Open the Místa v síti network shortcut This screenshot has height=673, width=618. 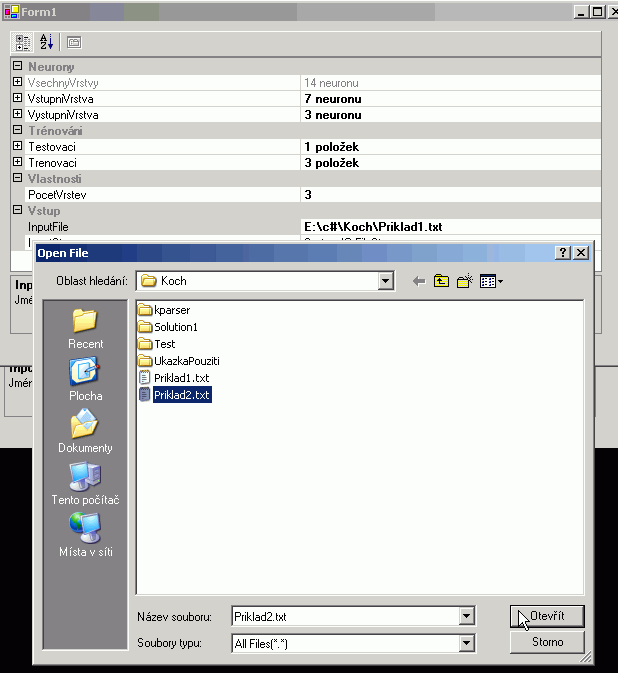coord(85,536)
